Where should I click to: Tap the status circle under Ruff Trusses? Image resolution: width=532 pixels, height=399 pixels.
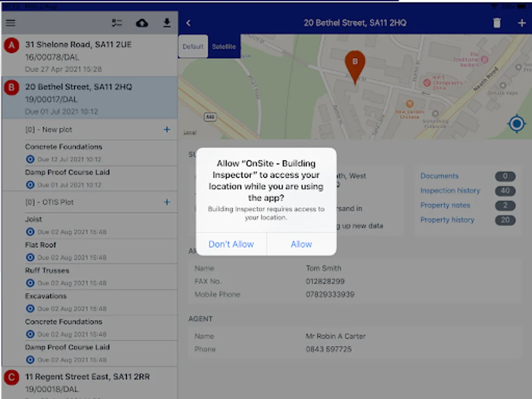30,283
